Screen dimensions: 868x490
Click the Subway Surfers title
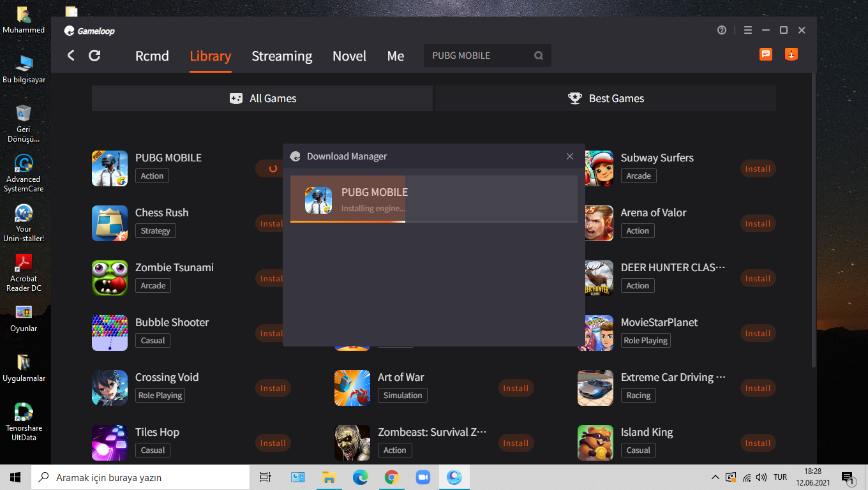point(657,158)
